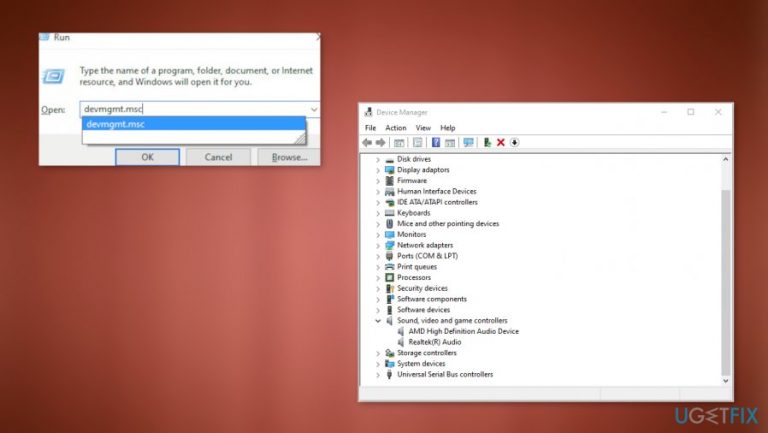
Task: Click the green Update driver toolbar icon
Action: coord(487,143)
